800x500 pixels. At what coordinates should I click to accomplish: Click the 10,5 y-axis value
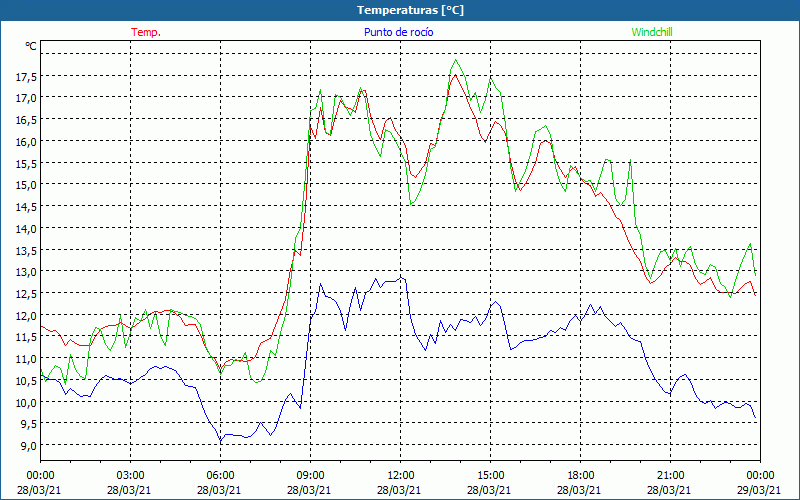coord(26,381)
